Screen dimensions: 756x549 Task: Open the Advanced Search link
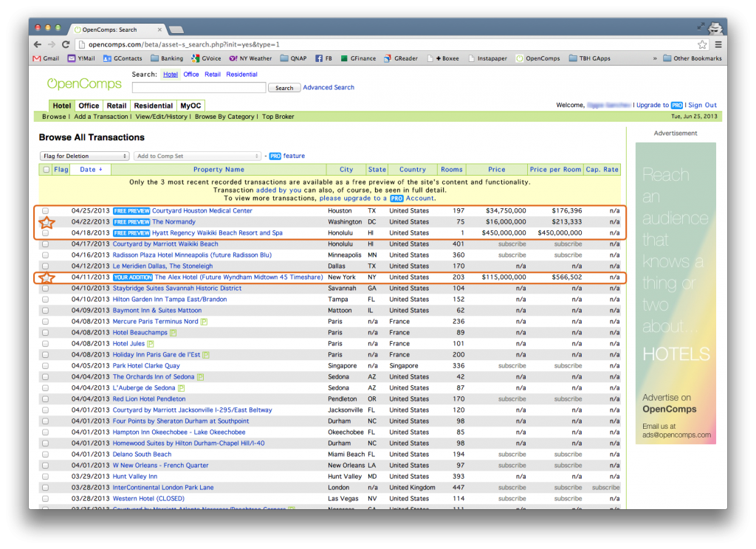click(329, 87)
